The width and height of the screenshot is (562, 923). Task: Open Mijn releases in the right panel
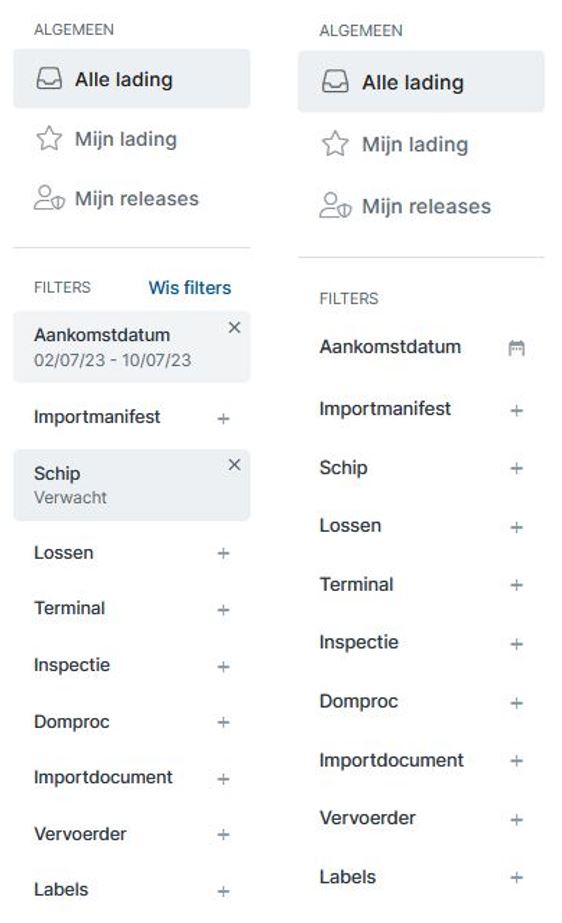coord(421,206)
